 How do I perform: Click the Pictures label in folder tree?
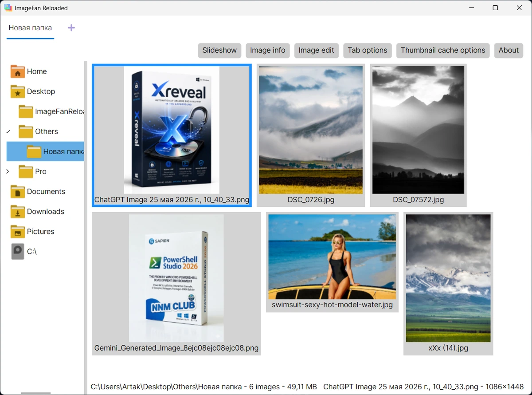coord(40,231)
